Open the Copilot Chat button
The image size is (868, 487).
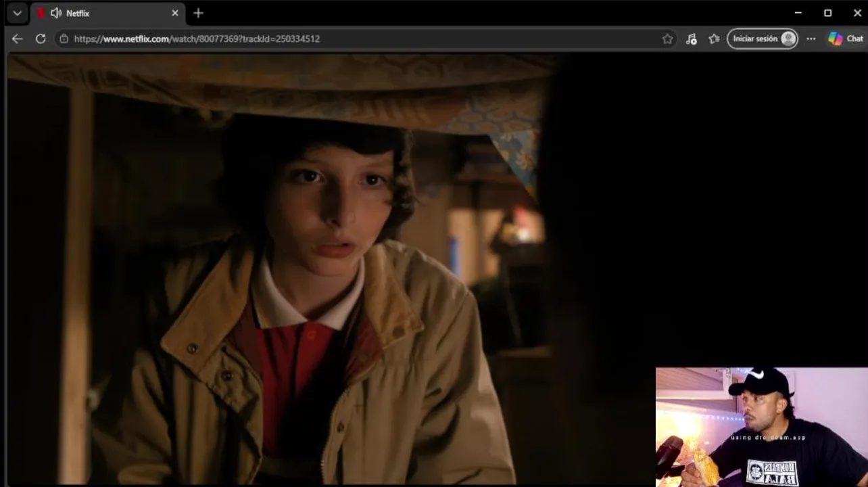pyautogui.click(x=846, y=39)
